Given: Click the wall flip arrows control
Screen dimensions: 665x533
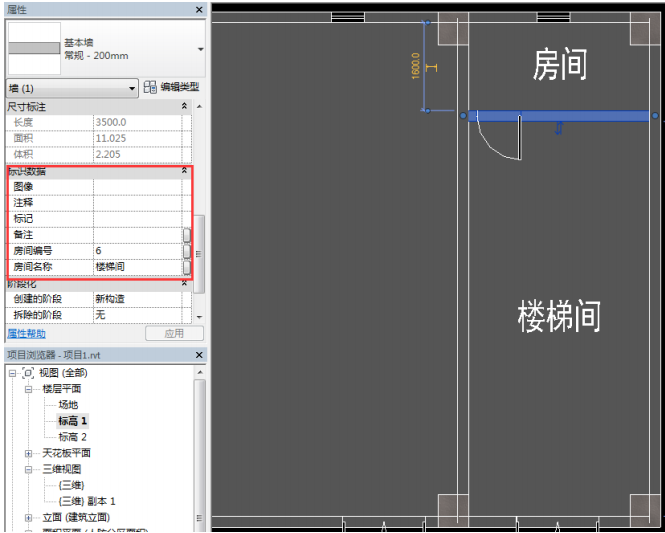Looking at the screenshot, I should click(x=559, y=128).
